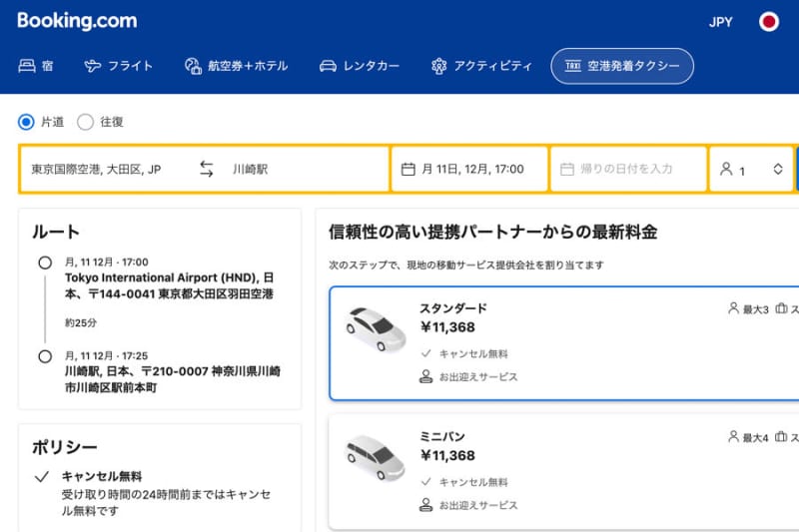
Task: Click the bed icon for 宿
Action: tap(27, 66)
